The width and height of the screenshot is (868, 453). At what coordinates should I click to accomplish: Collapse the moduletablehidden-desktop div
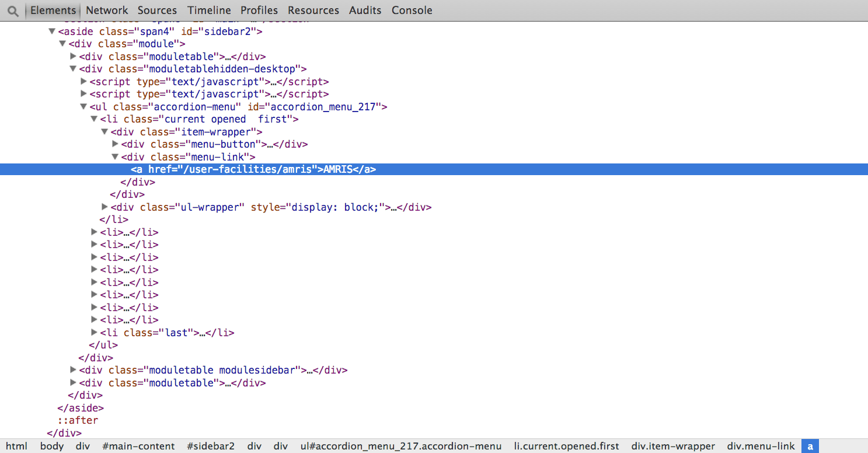74,69
